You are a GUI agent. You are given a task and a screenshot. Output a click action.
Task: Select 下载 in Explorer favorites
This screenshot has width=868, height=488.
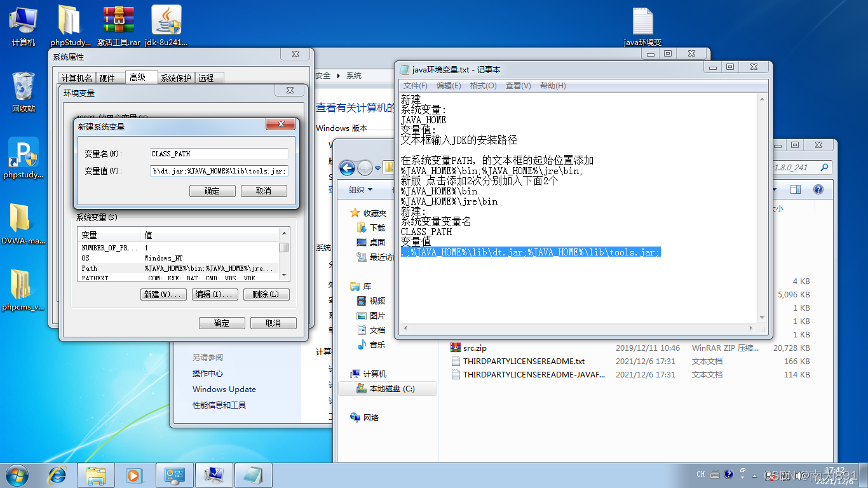point(371,227)
